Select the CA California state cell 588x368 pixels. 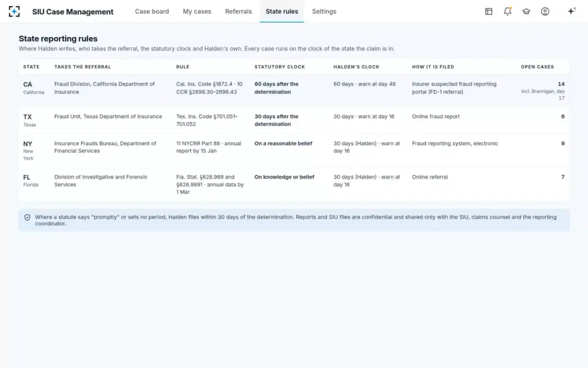[34, 88]
